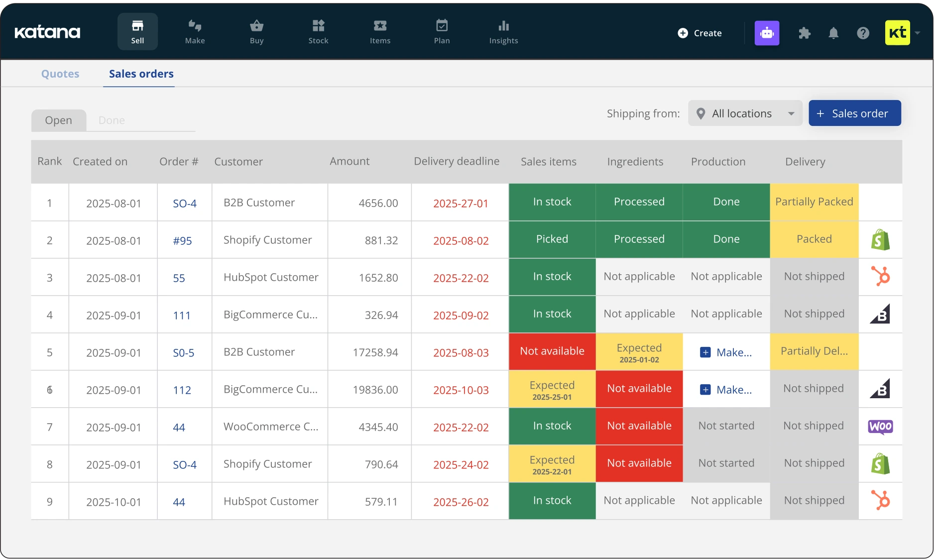Click the Create button
Viewport: 935px width, 560px height.
[x=700, y=33]
